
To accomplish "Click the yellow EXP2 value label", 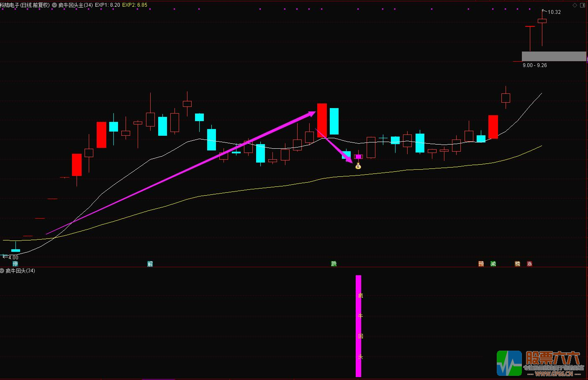I will tap(135, 5).
